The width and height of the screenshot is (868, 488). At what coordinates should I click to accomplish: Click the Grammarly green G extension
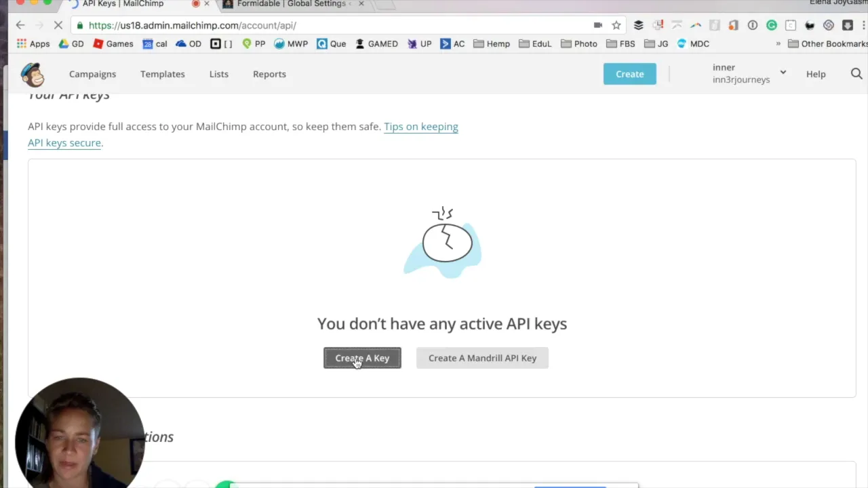[772, 25]
